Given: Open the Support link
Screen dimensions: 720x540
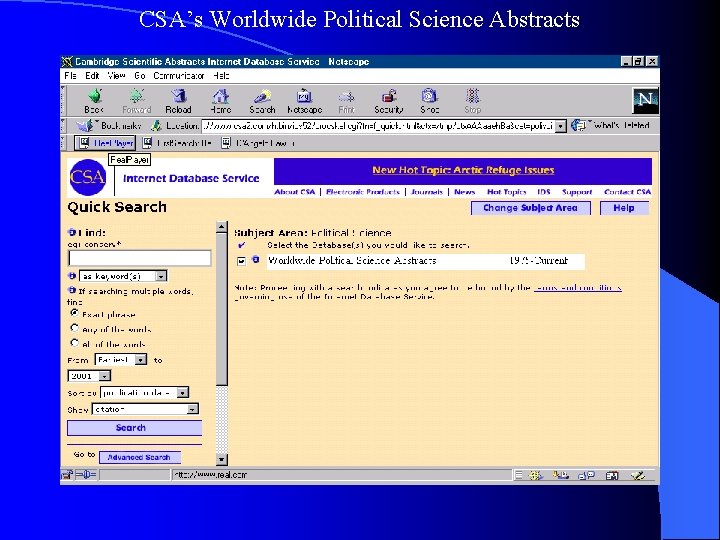Looking at the screenshot, I should [577, 192].
